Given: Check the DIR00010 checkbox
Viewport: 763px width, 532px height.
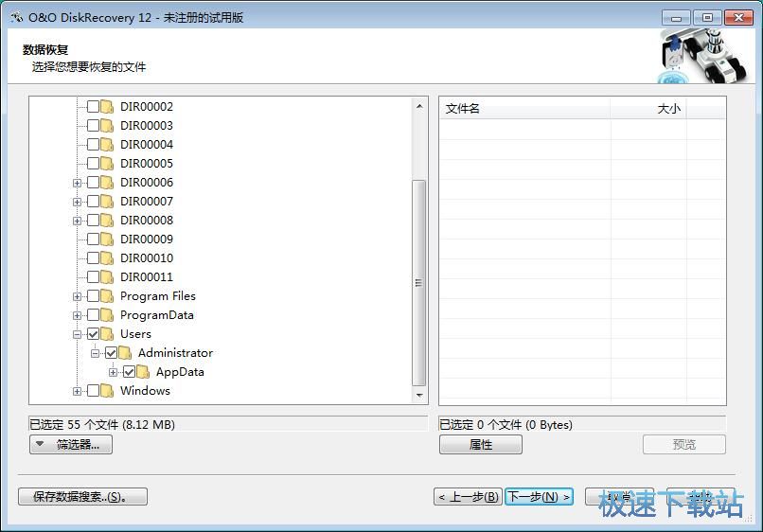Looking at the screenshot, I should click(x=93, y=258).
